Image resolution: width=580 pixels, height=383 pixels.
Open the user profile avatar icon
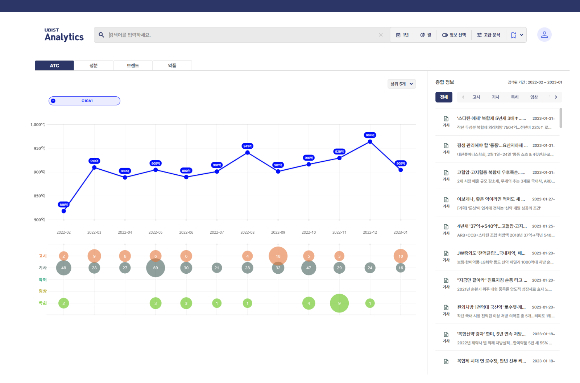pos(544,35)
